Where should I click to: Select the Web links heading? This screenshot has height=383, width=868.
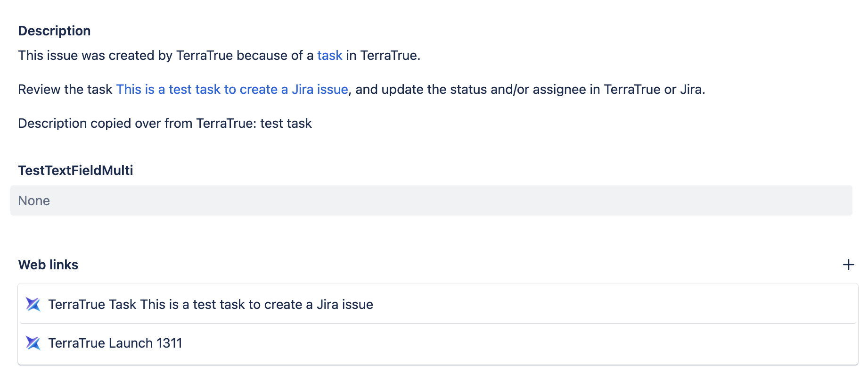48,265
